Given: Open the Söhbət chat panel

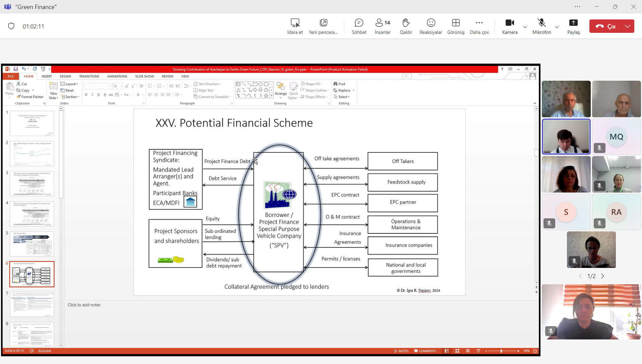Looking at the screenshot, I should (x=359, y=26).
